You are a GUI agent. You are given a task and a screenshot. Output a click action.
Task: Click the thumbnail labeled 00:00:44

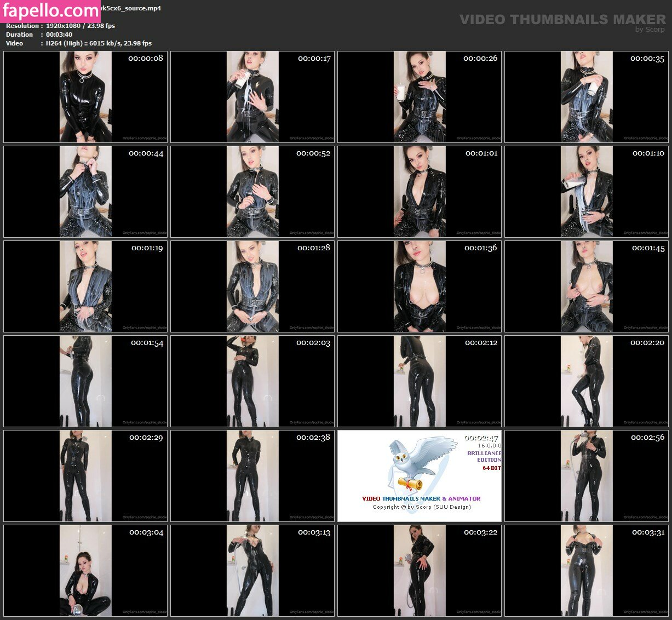coord(85,192)
